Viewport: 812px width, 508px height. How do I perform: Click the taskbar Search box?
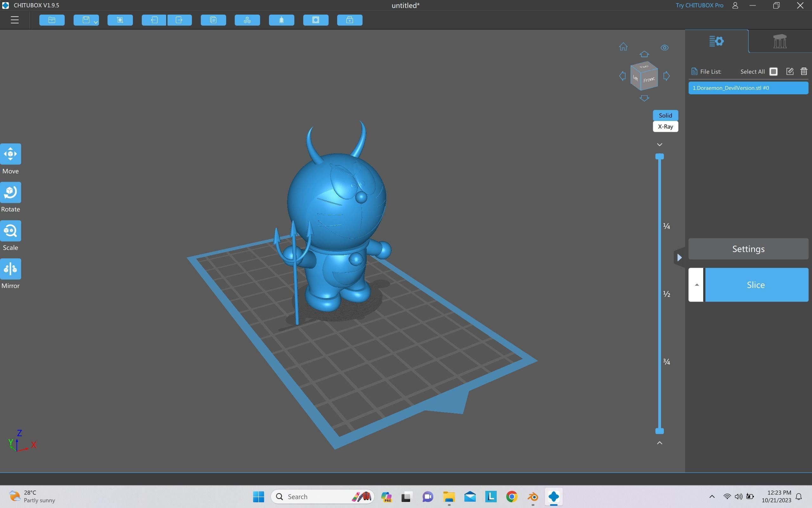322,497
